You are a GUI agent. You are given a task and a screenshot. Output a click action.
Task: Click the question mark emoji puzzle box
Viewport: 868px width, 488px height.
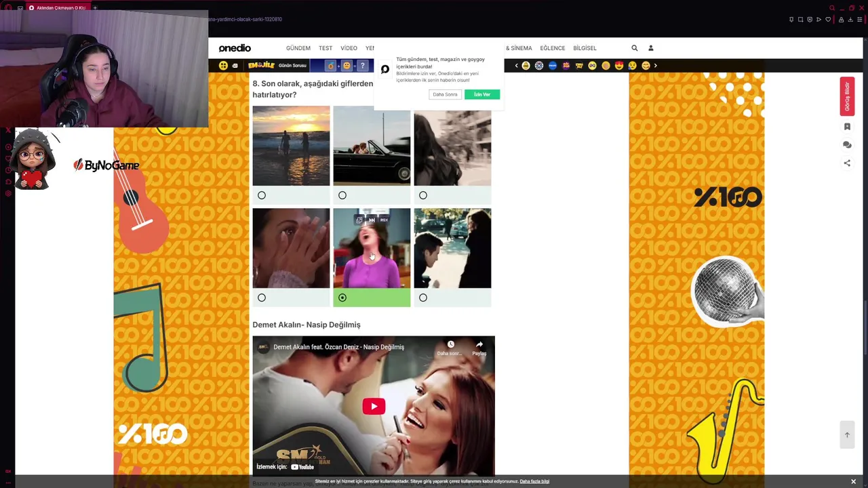pos(363,66)
